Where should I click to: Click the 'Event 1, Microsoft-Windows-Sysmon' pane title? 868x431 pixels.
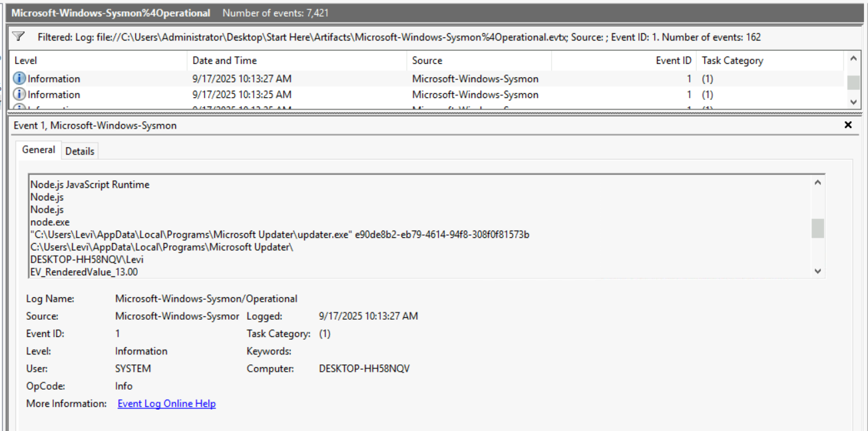coord(95,125)
